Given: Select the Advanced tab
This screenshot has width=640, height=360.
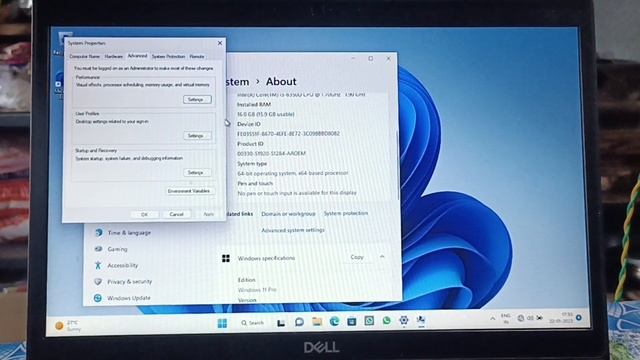Looking at the screenshot, I should pyautogui.click(x=137, y=56).
